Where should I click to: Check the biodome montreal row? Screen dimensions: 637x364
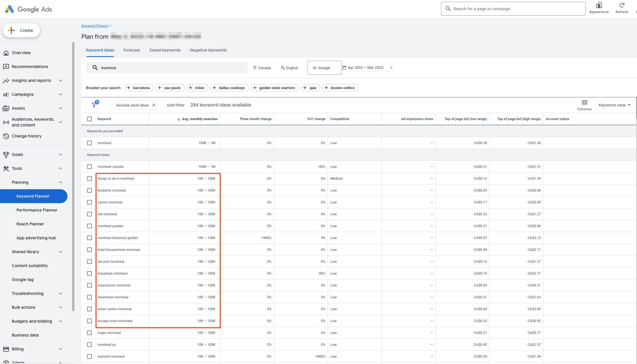pos(89,191)
